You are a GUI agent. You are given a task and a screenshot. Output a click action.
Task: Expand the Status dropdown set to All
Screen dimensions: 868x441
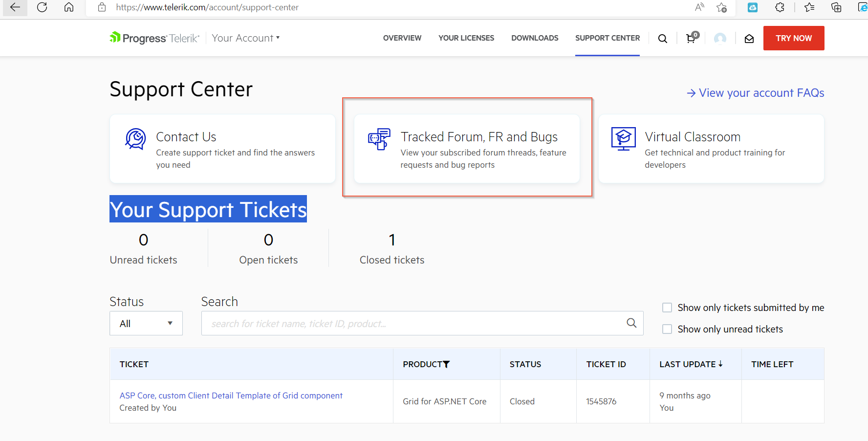[146, 323]
